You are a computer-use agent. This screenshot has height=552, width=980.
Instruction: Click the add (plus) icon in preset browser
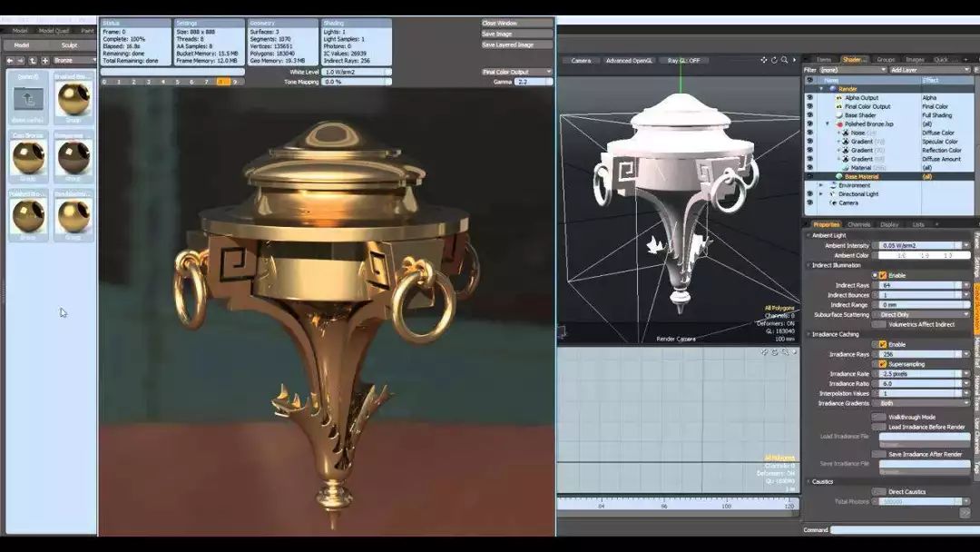click(44, 61)
